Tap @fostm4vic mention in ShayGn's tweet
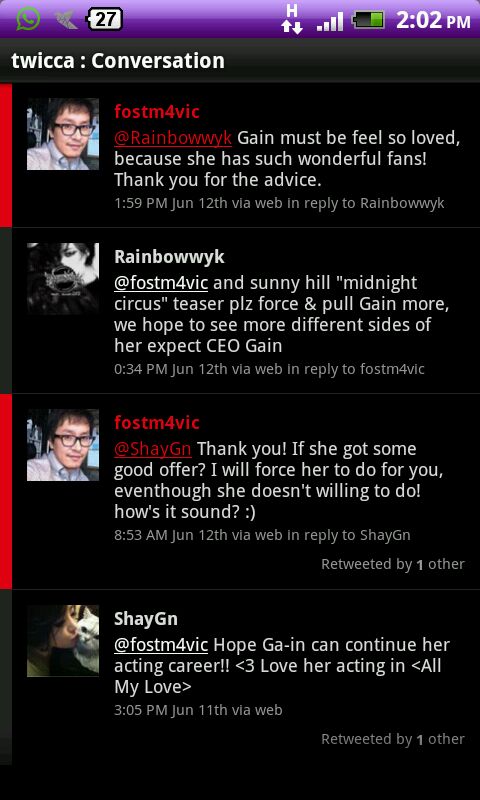The image size is (480, 800). click(x=161, y=645)
